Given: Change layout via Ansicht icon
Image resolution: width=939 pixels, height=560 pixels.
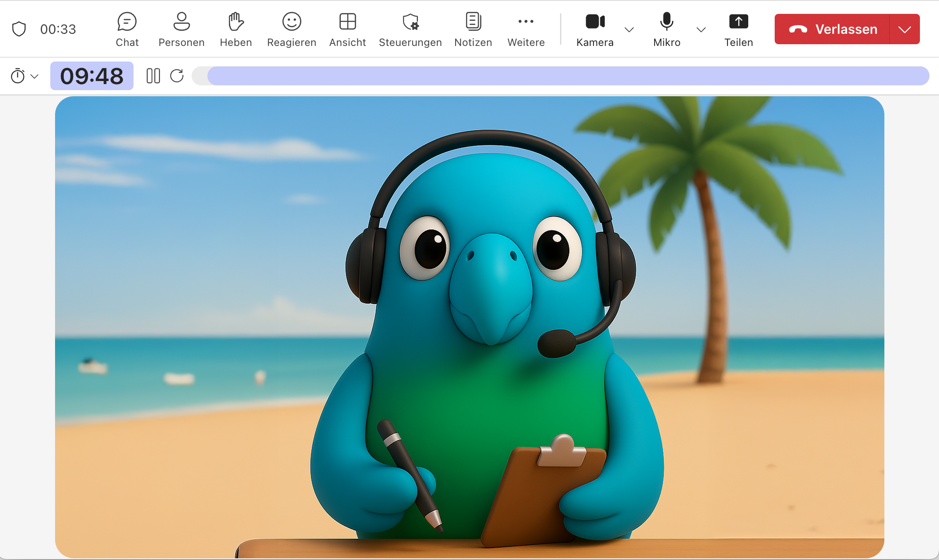Looking at the screenshot, I should (x=347, y=29).
